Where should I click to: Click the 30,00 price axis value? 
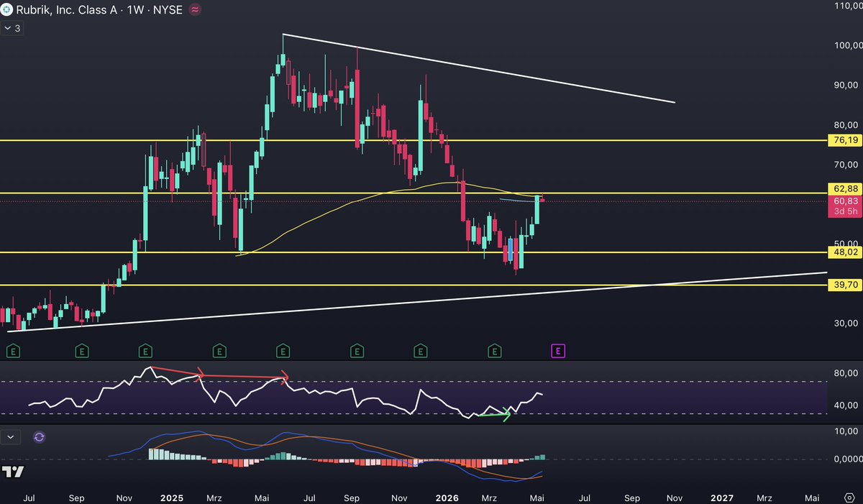tap(847, 323)
